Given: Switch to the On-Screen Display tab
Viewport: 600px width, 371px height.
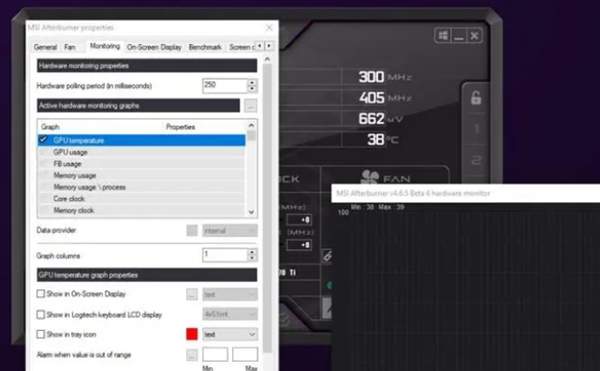Looking at the screenshot, I should [x=154, y=47].
